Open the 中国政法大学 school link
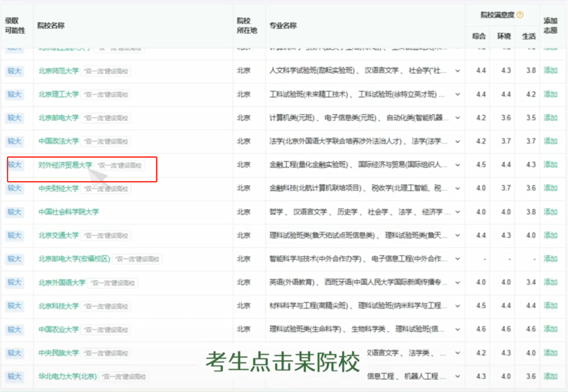This screenshot has height=392, width=568. pos(59,141)
